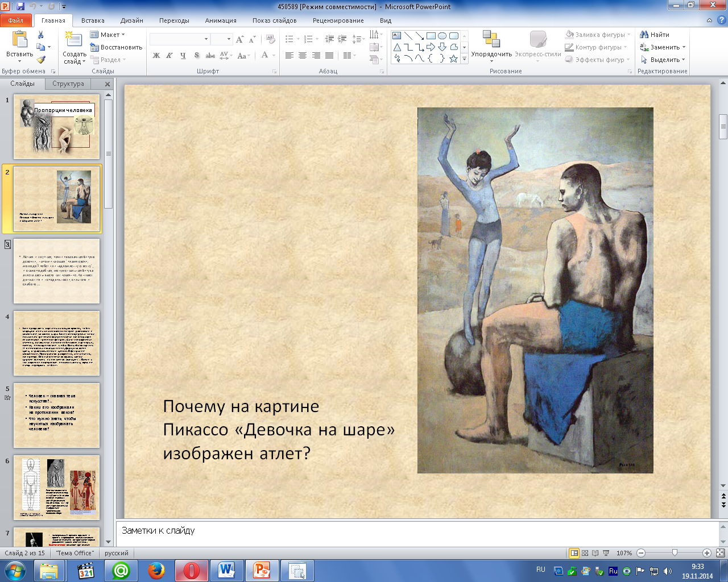Click zoom out minus button
Viewport: 728px width, 582px height.
(x=641, y=553)
